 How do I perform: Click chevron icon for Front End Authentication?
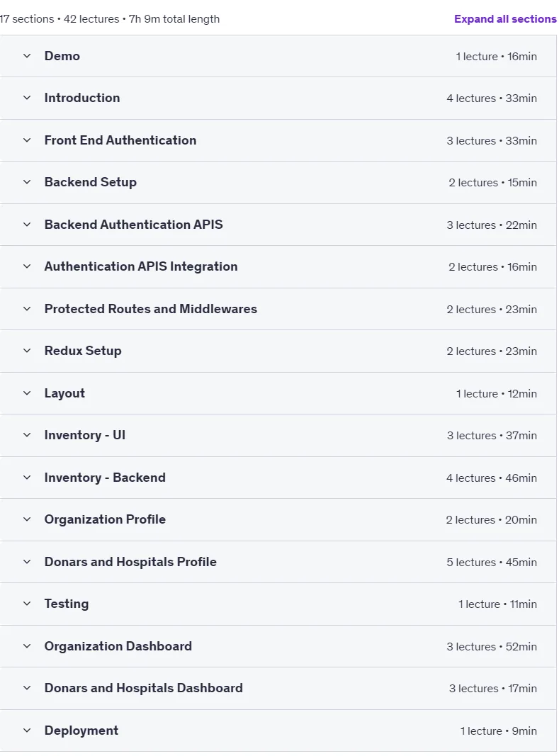(x=27, y=140)
